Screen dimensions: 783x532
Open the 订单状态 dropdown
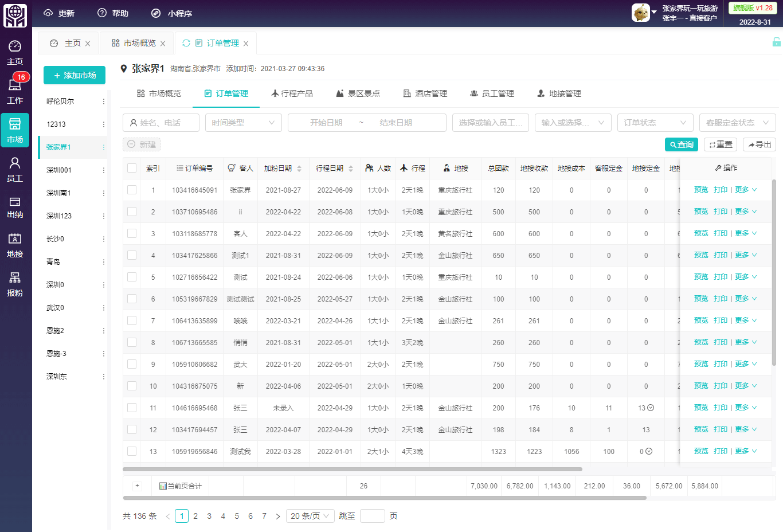point(655,123)
